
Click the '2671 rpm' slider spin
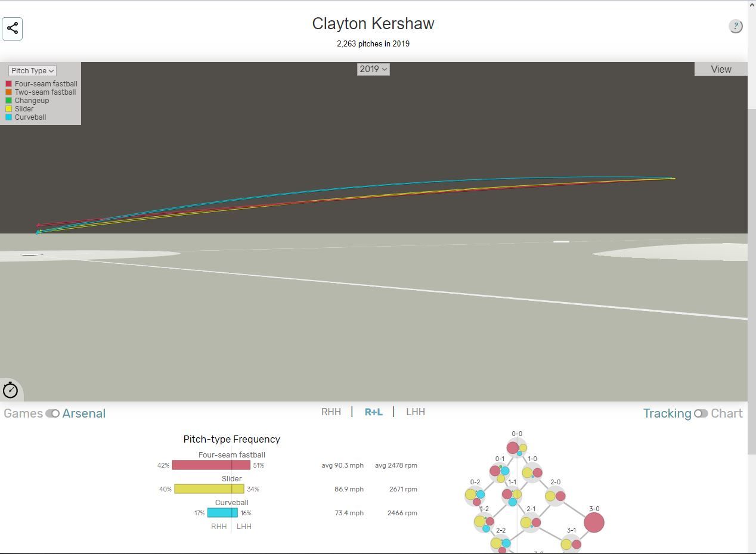(402, 489)
